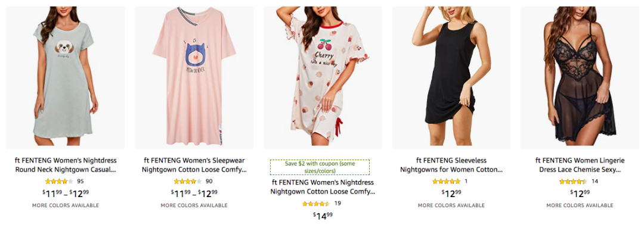Click the star rating with 14 reviews

(x=574, y=181)
